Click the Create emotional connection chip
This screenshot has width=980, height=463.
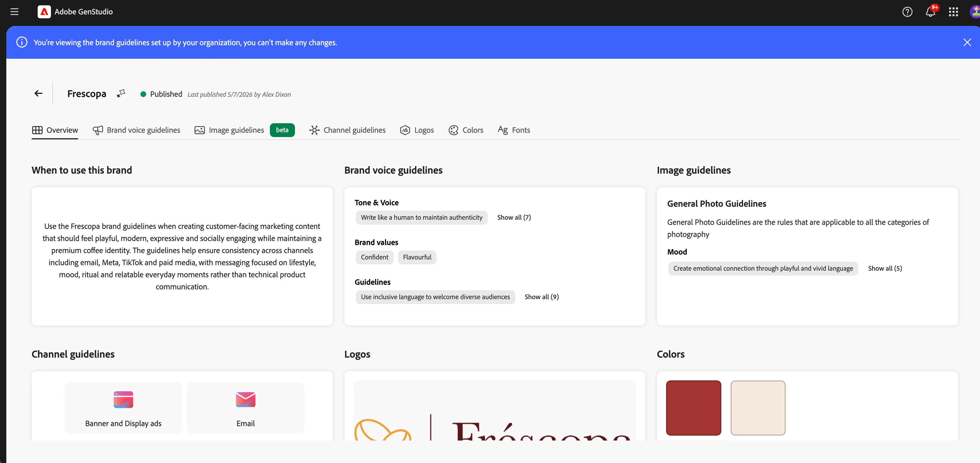pyautogui.click(x=763, y=268)
